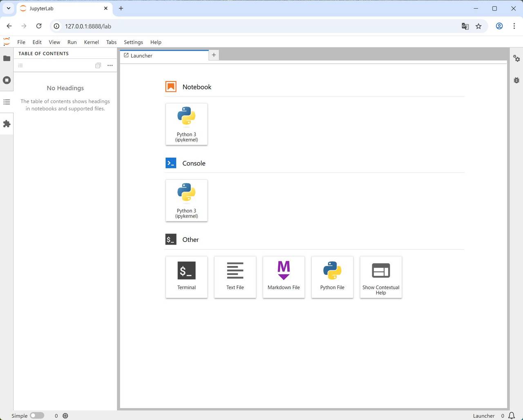Viewport: 523px width, 420px height.
Task: View site information icon in address bar
Action: point(57,26)
